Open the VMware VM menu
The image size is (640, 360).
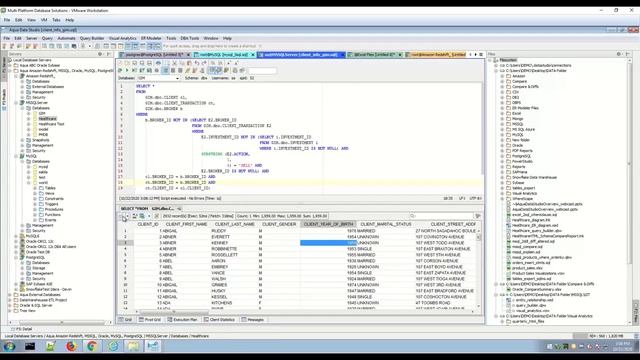(x=44, y=20)
